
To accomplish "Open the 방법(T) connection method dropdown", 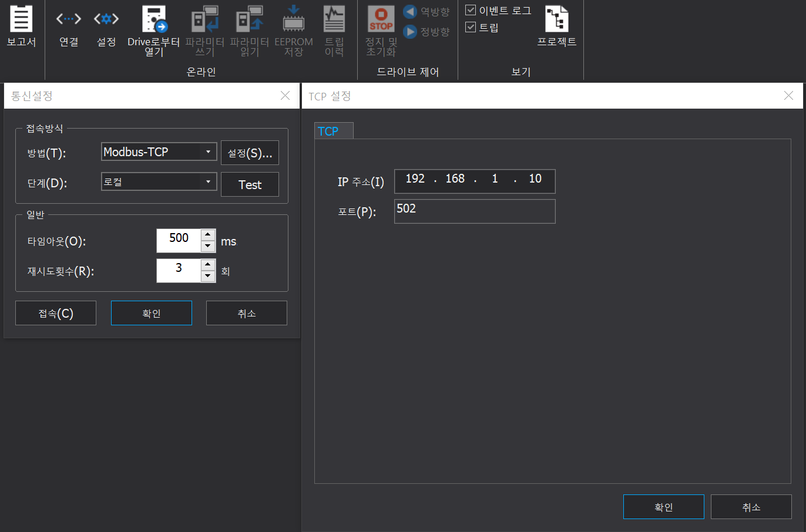I will coord(209,151).
